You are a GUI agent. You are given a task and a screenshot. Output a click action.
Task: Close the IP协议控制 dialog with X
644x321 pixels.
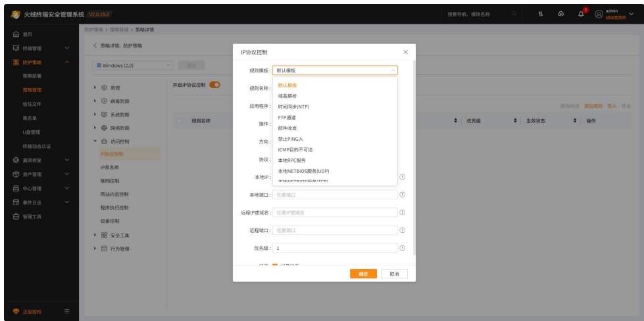point(406,52)
